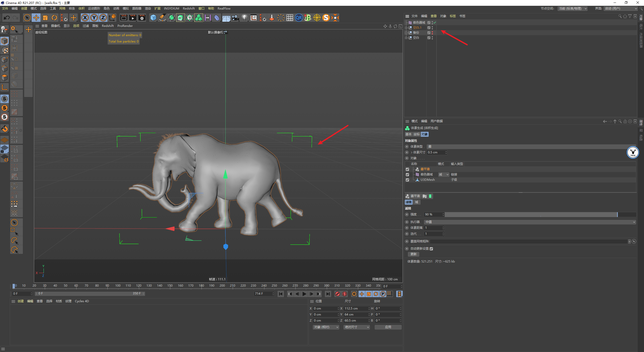Toggle the 自动更新设置 checkbox
Image resolution: width=644 pixels, height=352 pixels.
pos(431,249)
